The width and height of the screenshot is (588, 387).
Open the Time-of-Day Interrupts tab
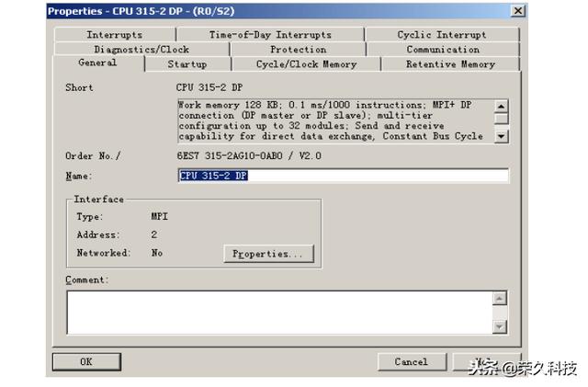point(270,35)
